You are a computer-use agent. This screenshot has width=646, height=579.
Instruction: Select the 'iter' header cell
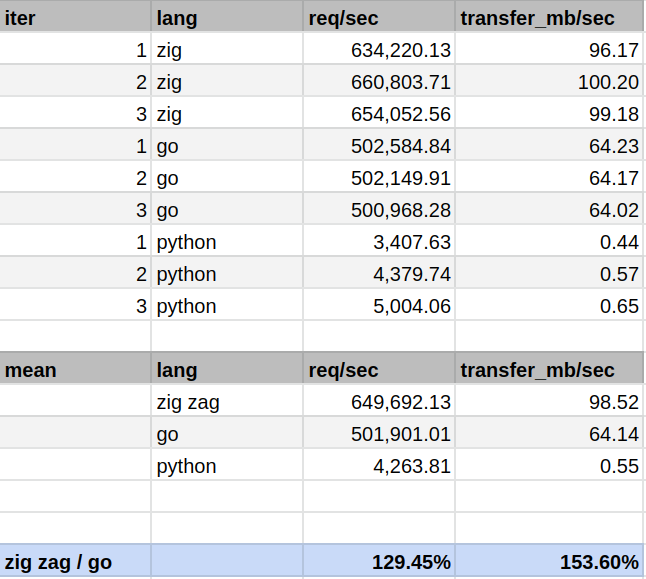75,18
